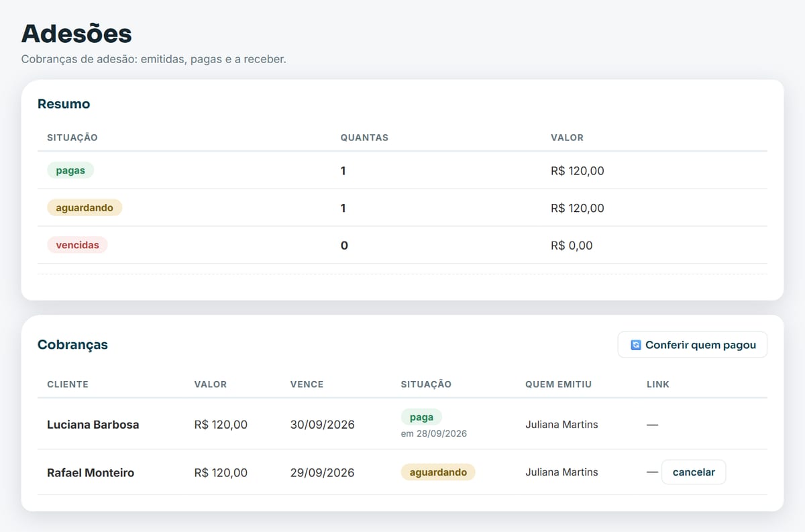This screenshot has width=805, height=532.
Task: Select the R$ 0,00 value for vencidas
Action: click(572, 246)
